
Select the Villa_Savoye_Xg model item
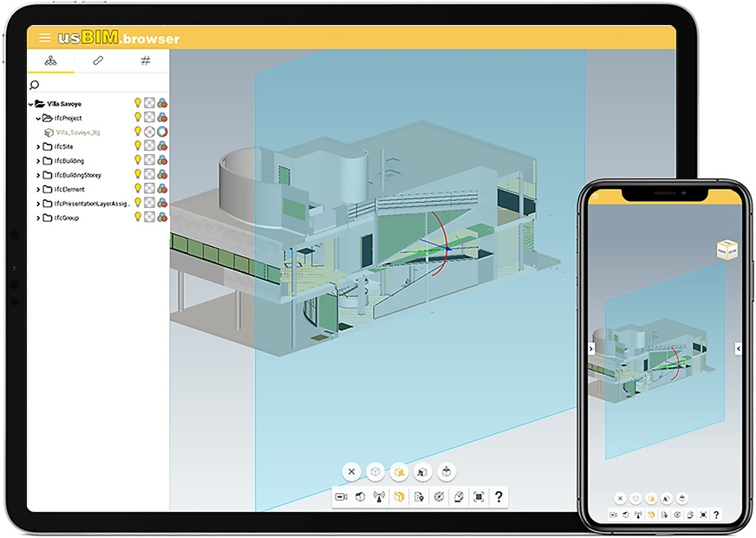(78, 133)
